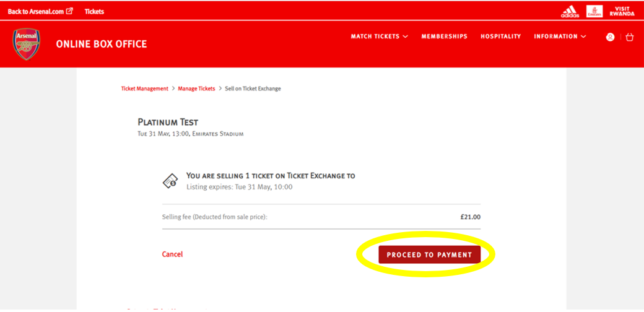Image resolution: width=644 pixels, height=312 pixels.
Task: Open the user account icon
Action: pyautogui.click(x=611, y=37)
